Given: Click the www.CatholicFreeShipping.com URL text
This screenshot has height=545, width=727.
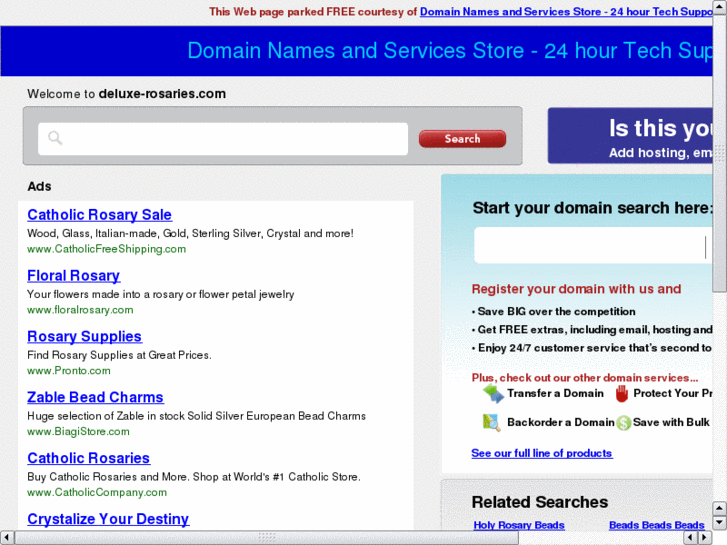Looking at the screenshot, I should pyautogui.click(x=107, y=249).
